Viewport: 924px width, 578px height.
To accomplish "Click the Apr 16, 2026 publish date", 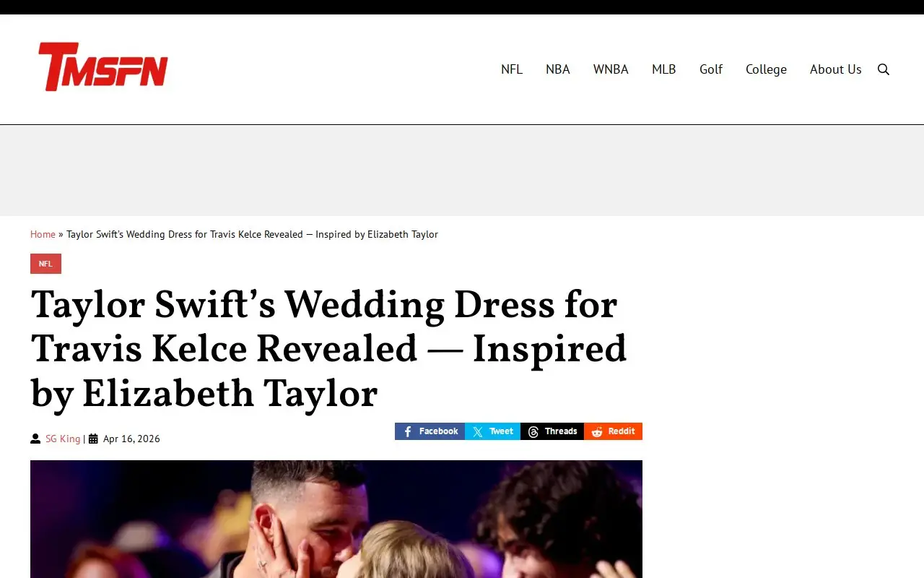I will [x=131, y=439].
